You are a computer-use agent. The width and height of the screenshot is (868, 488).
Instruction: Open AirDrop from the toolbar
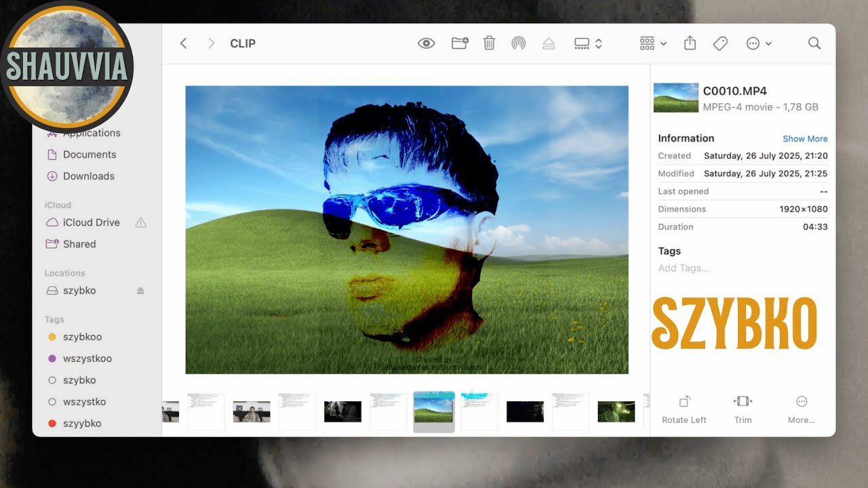[519, 43]
